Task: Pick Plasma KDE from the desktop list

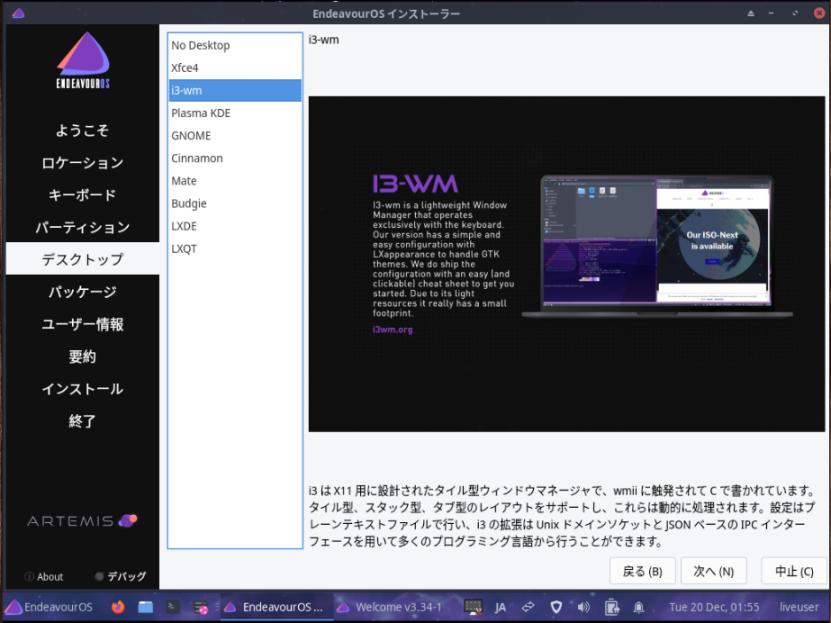Action: pos(235,113)
